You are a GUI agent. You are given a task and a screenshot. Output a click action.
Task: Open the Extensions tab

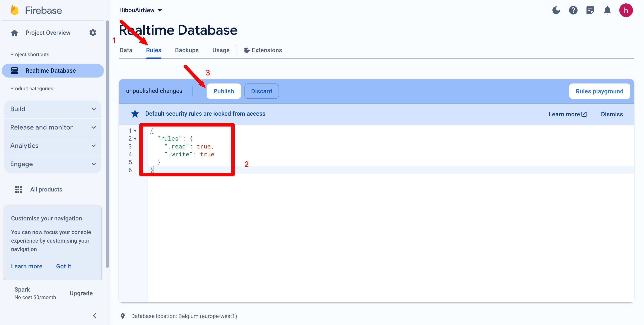(263, 50)
